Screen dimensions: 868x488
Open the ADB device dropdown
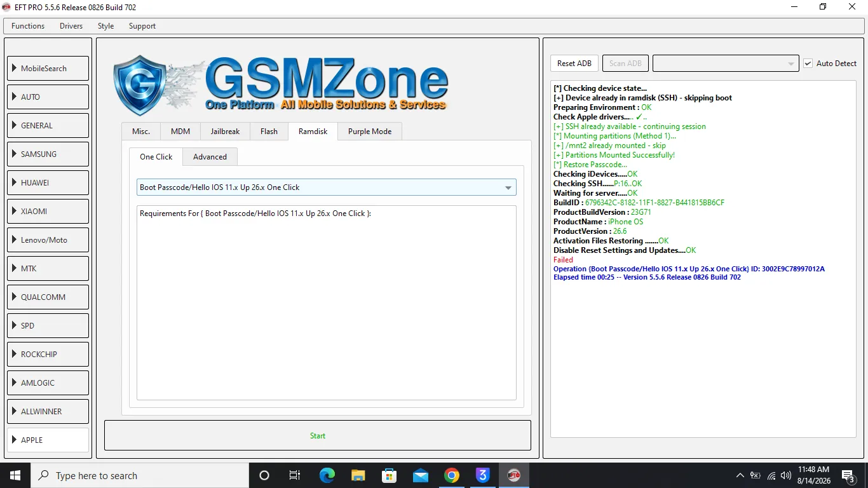coord(725,64)
